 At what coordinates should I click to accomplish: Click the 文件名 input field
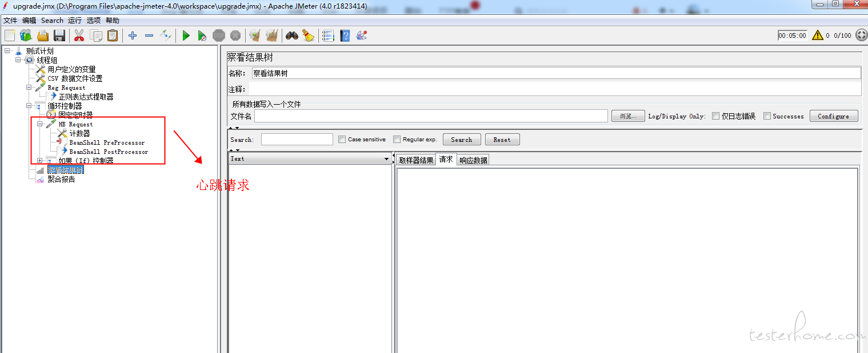(431, 116)
